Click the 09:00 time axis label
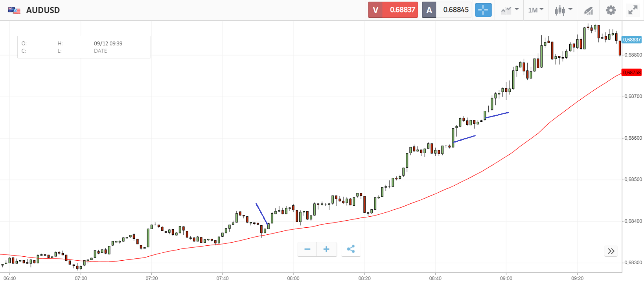This screenshot has width=644, height=285. [x=506, y=278]
